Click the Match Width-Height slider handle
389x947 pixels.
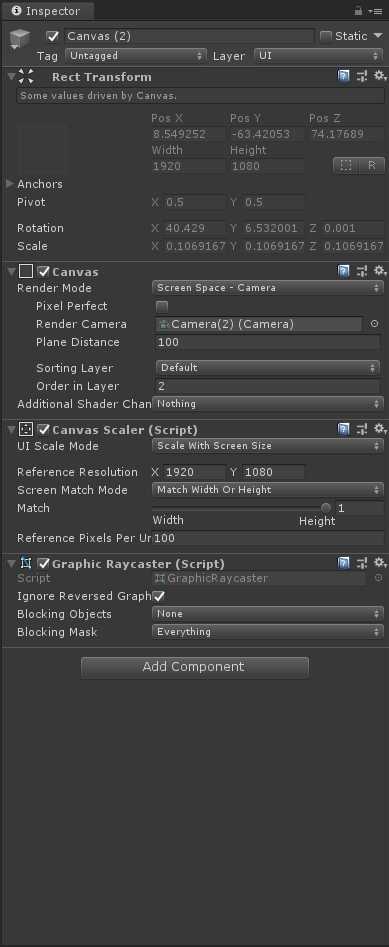[x=326, y=508]
